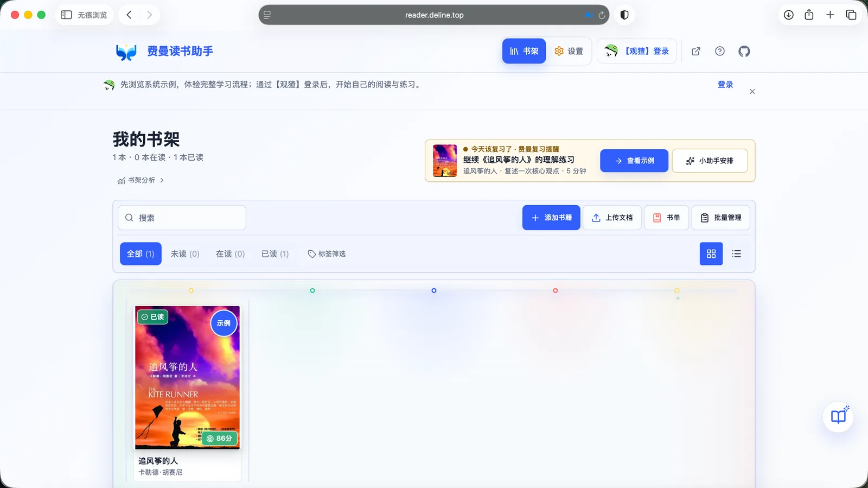The height and width of the screenshot is (488, 868).
Task: Dismiss the login hint banner
Action: pos(752,91)
